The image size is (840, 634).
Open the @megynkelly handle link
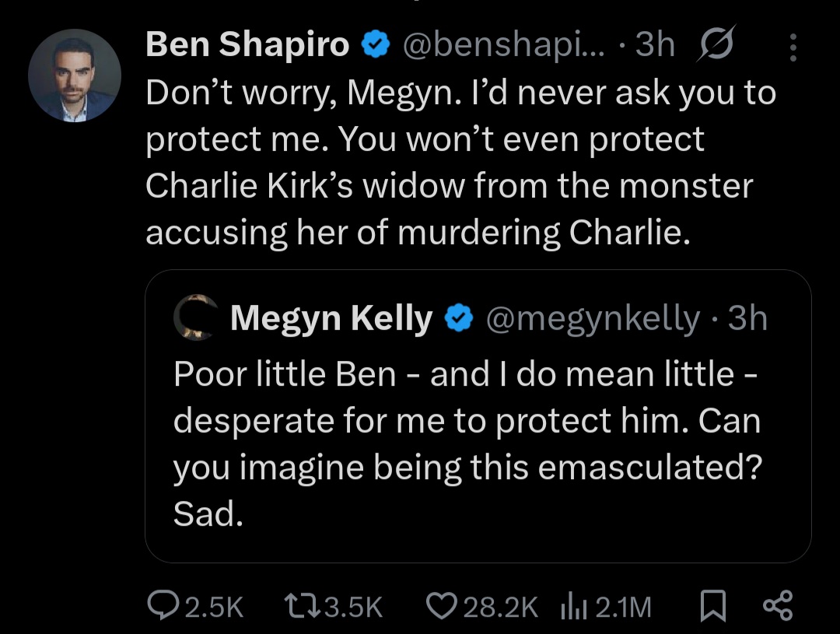click(x=592, y=319)
